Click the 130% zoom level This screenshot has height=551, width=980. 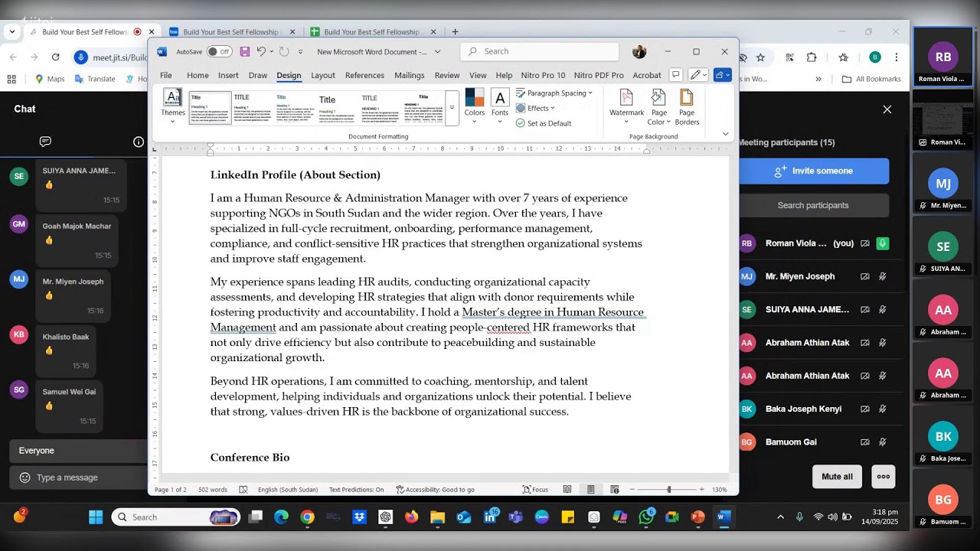[720, 490]
